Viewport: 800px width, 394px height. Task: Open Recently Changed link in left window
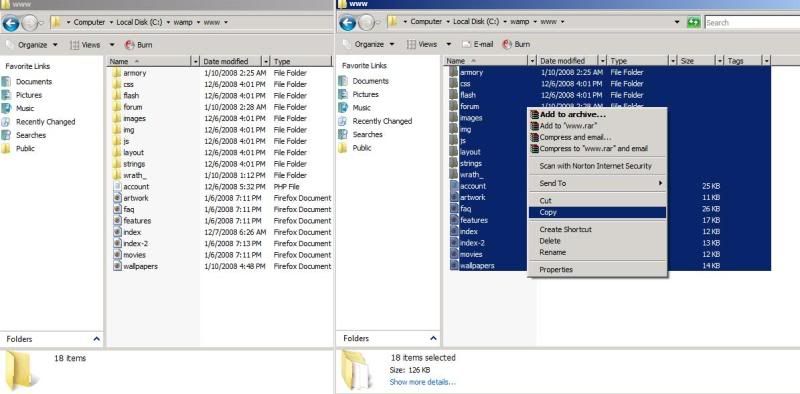click(x=45, y=122)
